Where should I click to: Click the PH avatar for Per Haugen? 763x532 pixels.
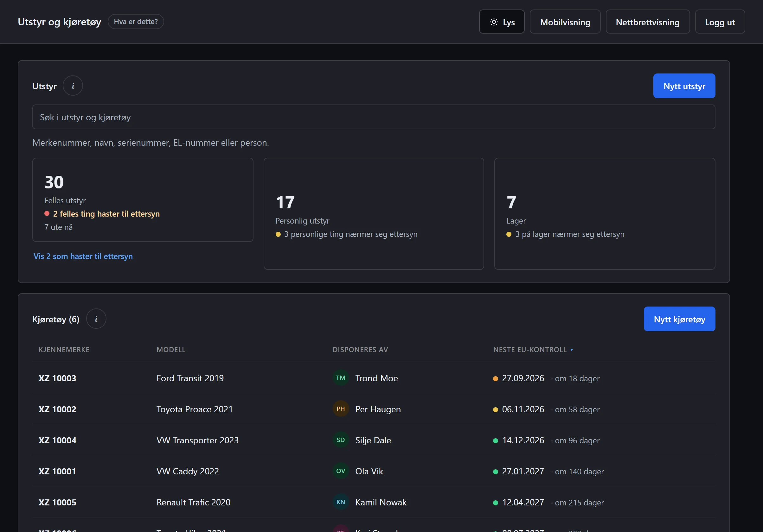(341, 409)
